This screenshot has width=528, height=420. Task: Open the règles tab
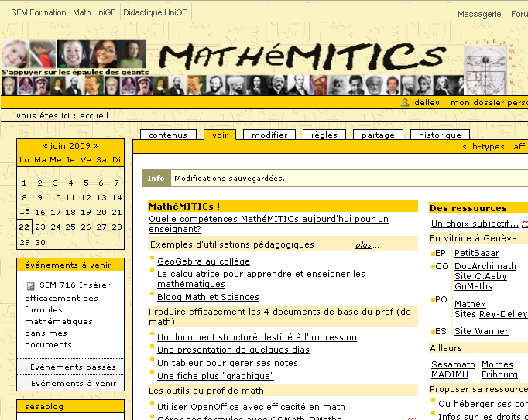tap(324, 135)
